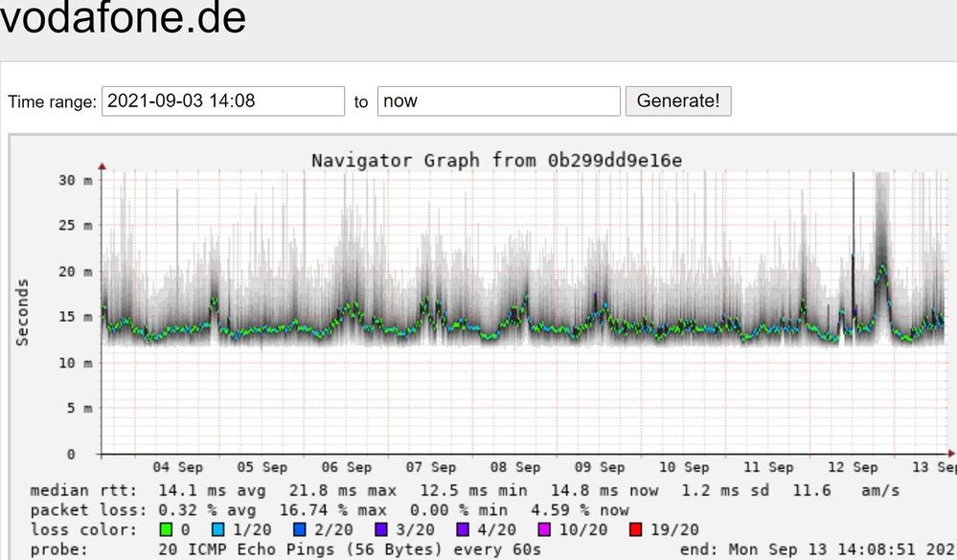
Task: Click the graph title 'Navigator Graph from 0b299dd9e16e'
Action: [x=497, y=161]
